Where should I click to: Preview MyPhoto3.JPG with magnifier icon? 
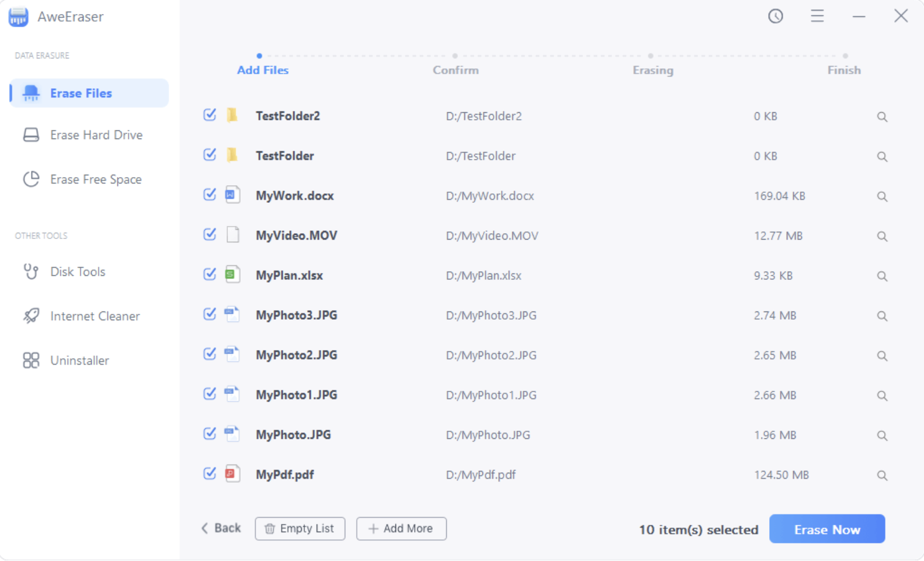coord(882,316)
